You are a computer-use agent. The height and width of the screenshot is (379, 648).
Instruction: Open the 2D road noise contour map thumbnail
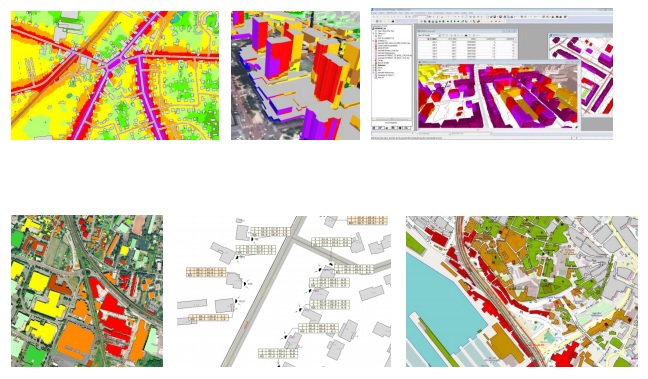pos(115,75)
